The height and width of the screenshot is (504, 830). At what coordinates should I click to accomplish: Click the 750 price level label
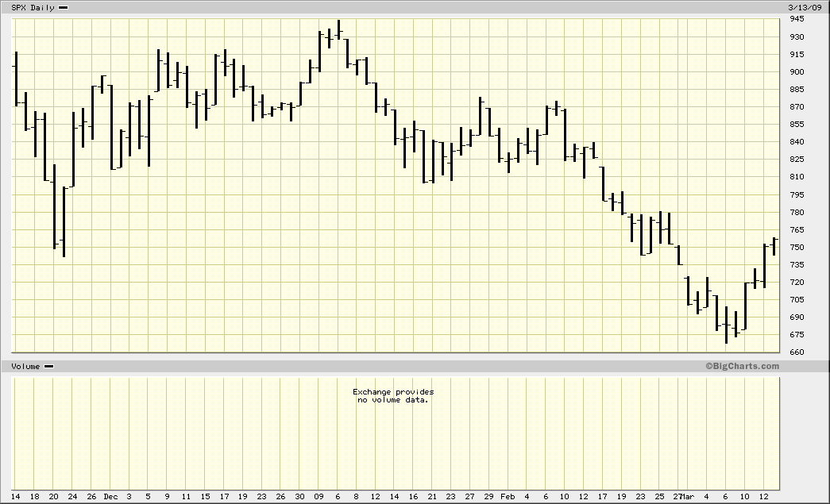point(796,247)
